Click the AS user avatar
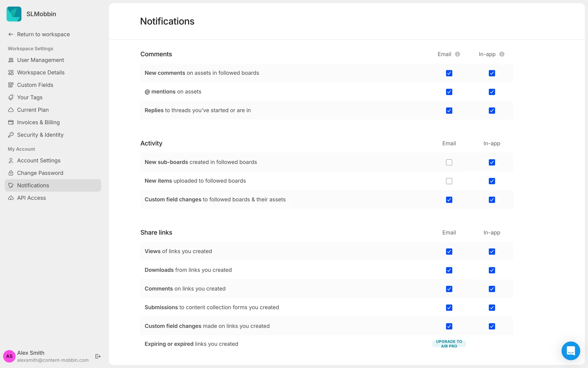The height and width of the screenshot is (368, 588). [9, 356]
